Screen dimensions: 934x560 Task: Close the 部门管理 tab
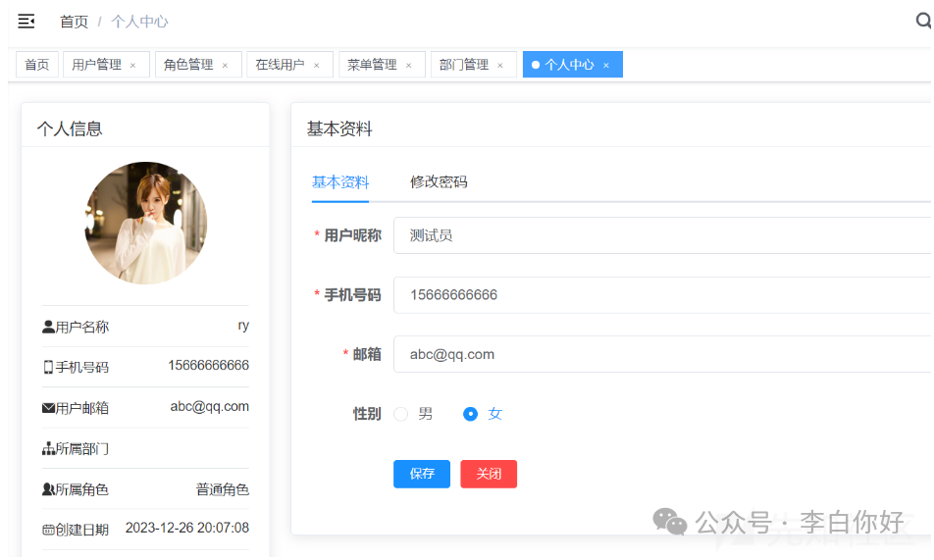[500, 66]
